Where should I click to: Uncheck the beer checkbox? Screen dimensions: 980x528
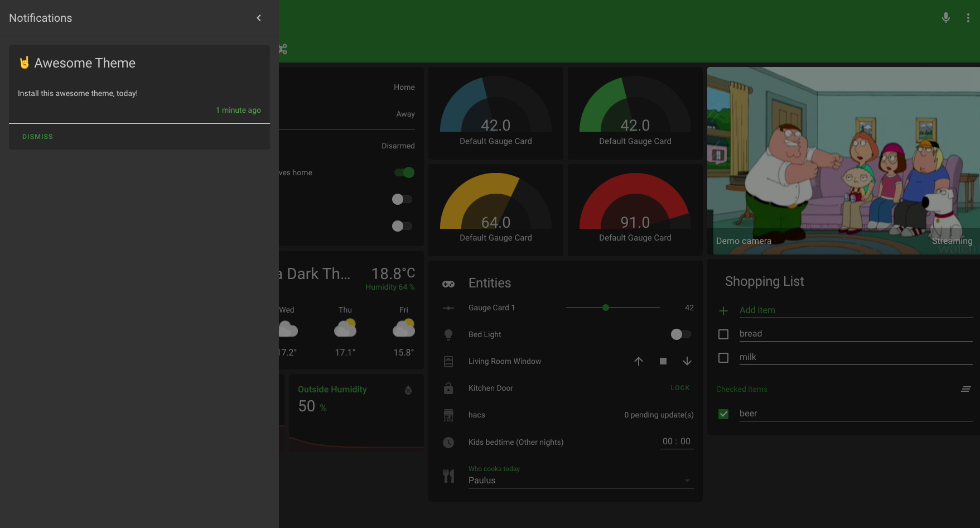[x=723, y=414]
